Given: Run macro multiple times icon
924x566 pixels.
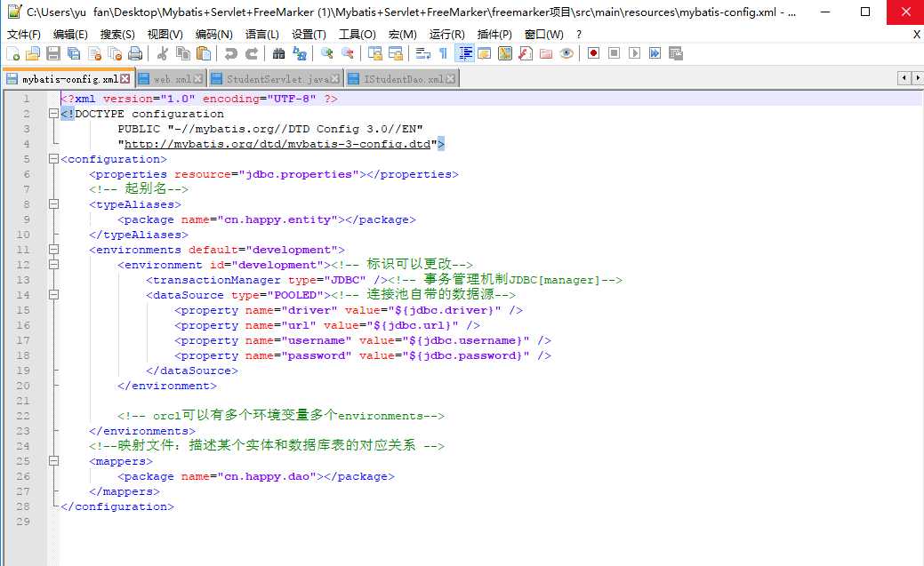Looking at the screenshot, I should (x=655, y=53).
